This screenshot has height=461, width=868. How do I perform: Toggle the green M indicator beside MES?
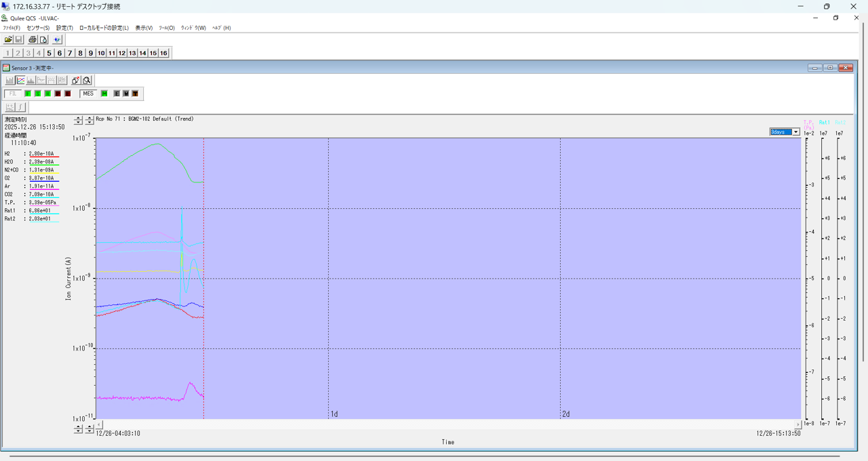[104, 94]
